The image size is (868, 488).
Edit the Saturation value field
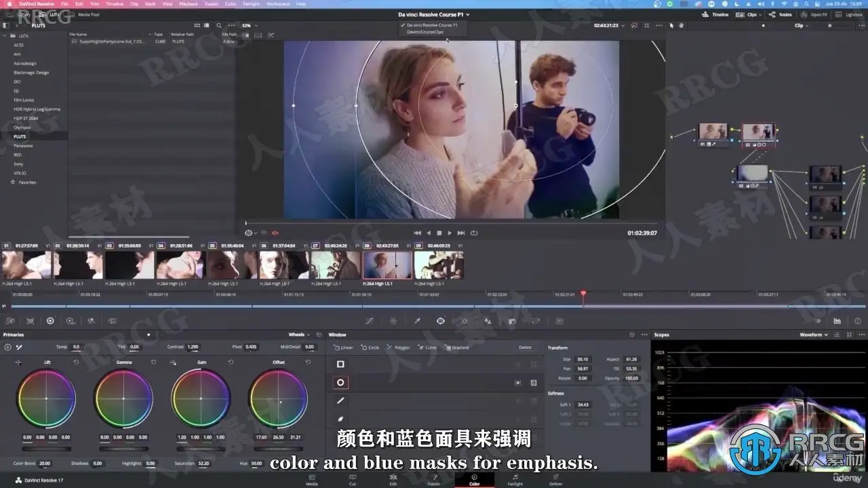pyautogui.click(x=203, y=463)
